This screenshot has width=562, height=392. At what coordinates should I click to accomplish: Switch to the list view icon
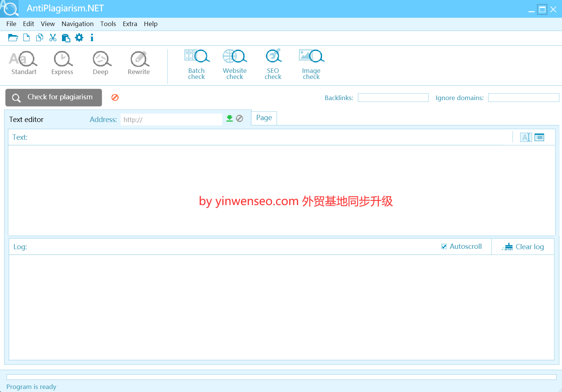pos(539,137)
